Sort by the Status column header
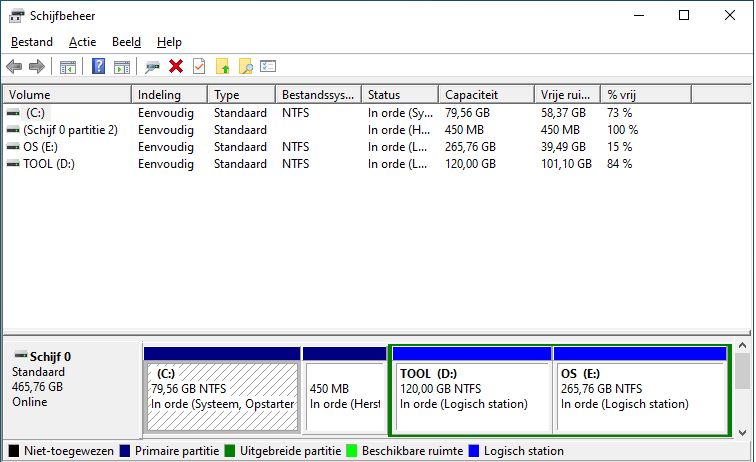Screen dimensions: 756x462 pyautogui.click(x=400, y=95)
